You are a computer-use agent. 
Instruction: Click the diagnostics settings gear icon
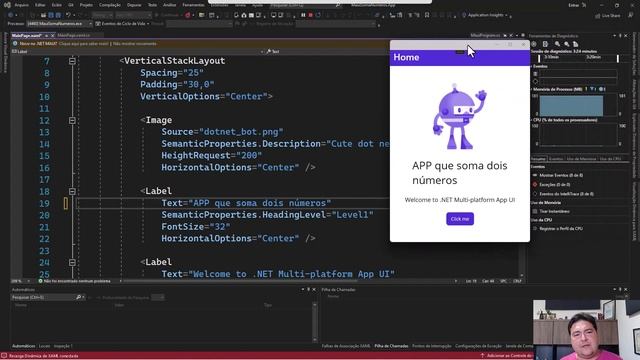[534, 44]
